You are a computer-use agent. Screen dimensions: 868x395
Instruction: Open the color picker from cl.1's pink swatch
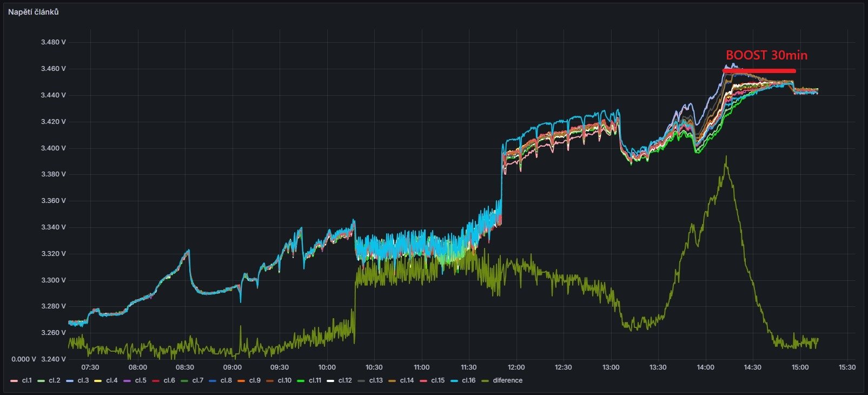click(x=15, y=381)
